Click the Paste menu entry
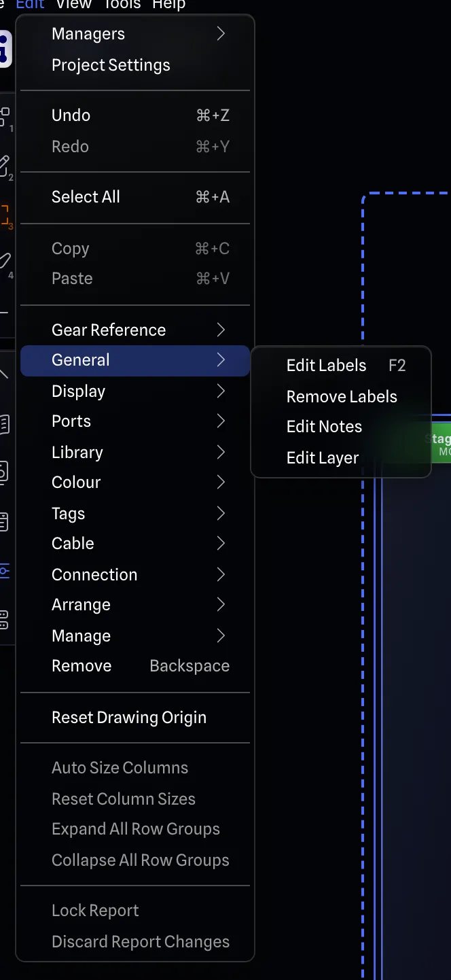Screen dimensions: 451x980 (x=135, y=279)
